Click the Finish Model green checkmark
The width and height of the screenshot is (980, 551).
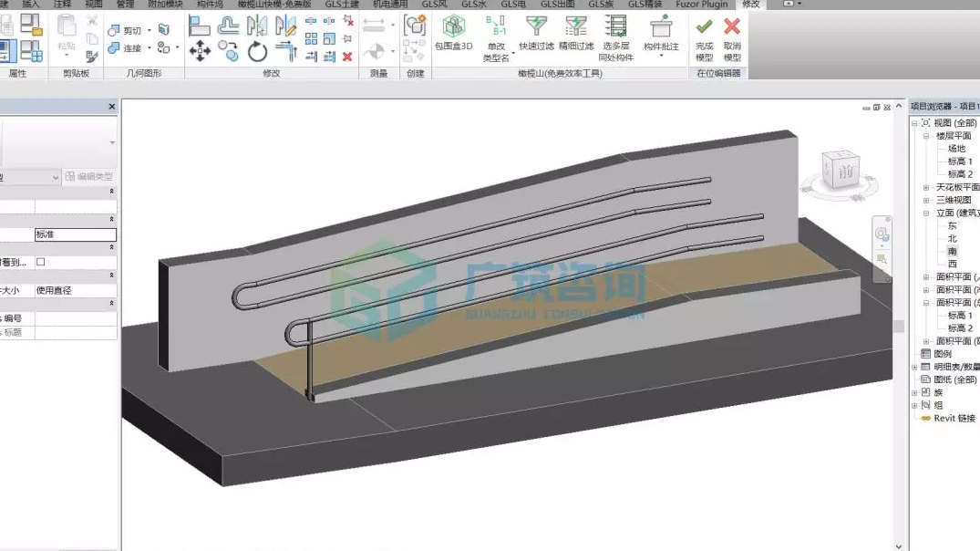pyautogui.click(x=705, y=26)
